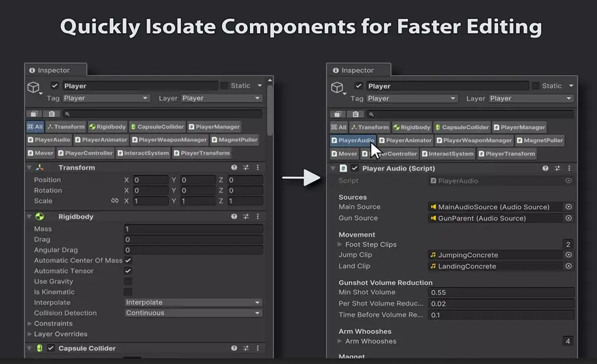
Task: Select the All filter tab in the left Inspector
Action: tap(35, 127)
